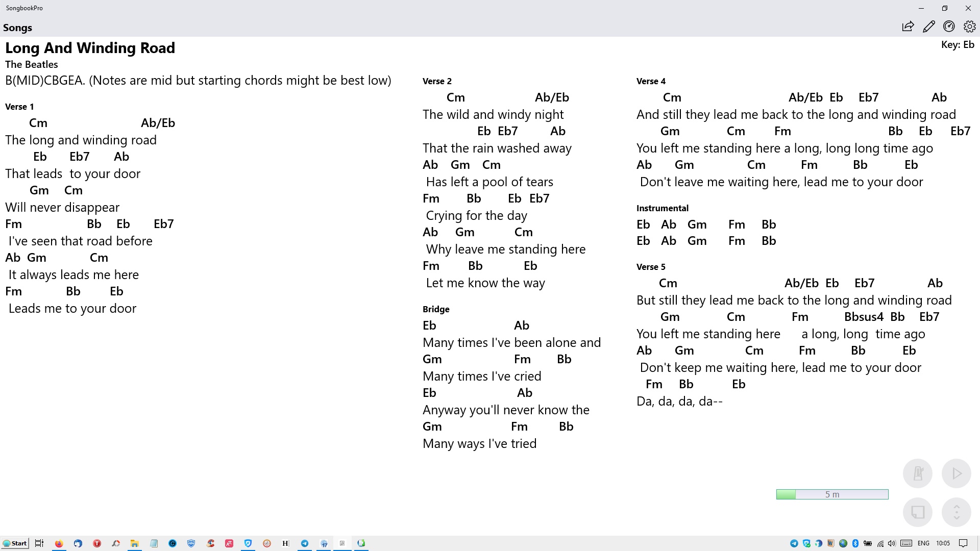
Task: Open Bluetooth tray icon
Action: click(x=855, y=543)
